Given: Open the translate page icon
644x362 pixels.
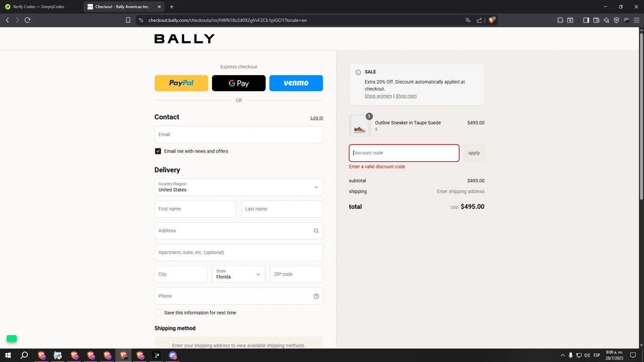Looking at the screenshot, I should click(x=468, y=20).
